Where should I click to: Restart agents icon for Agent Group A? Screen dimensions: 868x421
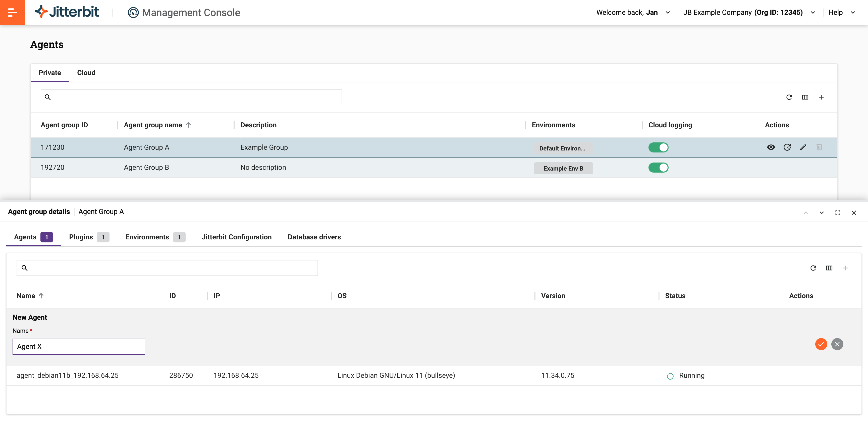pos(787,147)
